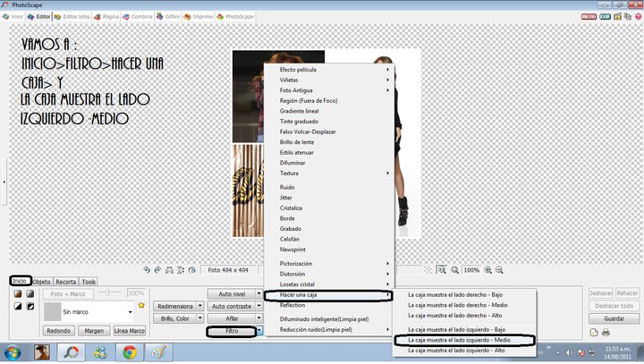Click the print icon beside Guardar
644x364 pixels.
[606, 333]
